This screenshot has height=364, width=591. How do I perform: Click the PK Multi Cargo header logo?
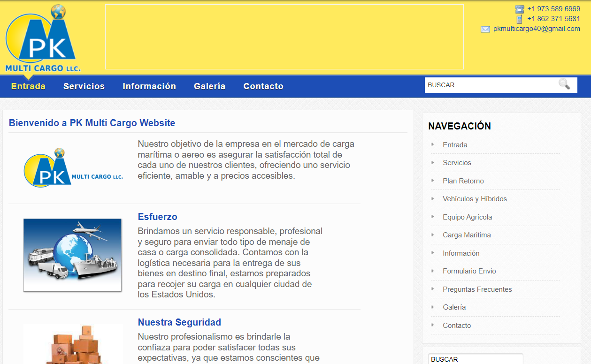(x=43, y=40)
